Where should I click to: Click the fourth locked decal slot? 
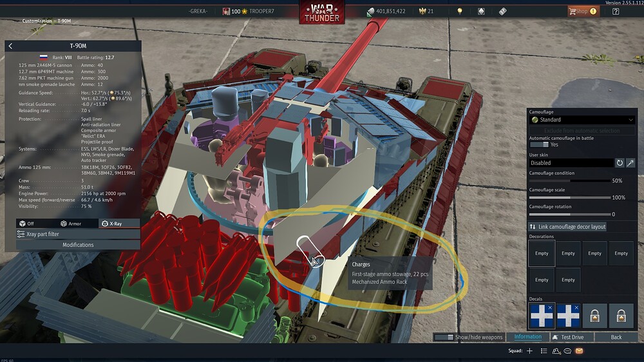tap(621, 316)
